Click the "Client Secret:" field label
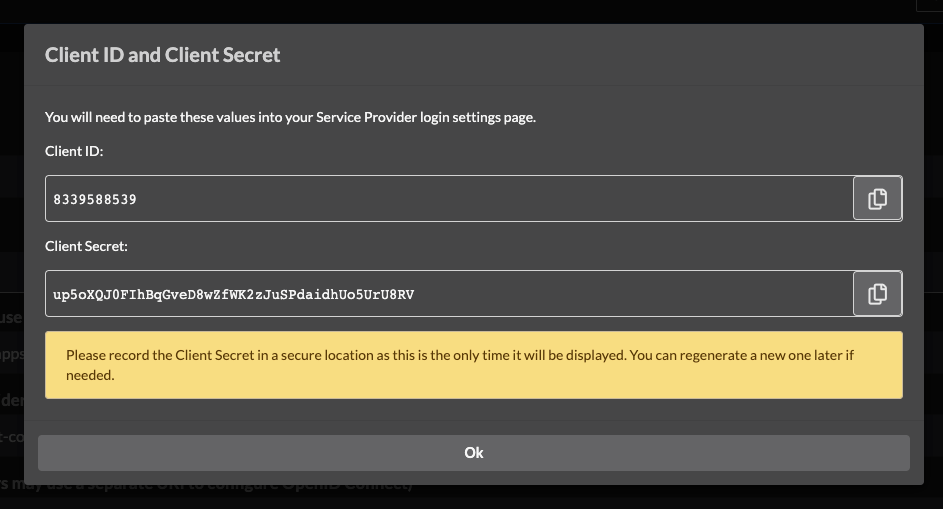 [x=86, y=246]
